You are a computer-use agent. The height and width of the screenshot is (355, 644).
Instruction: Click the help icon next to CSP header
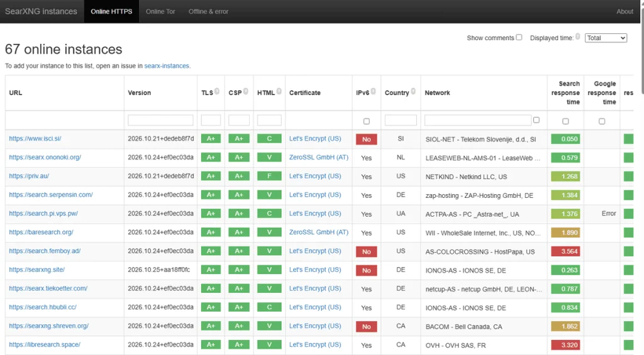click(x=246, y=92)
